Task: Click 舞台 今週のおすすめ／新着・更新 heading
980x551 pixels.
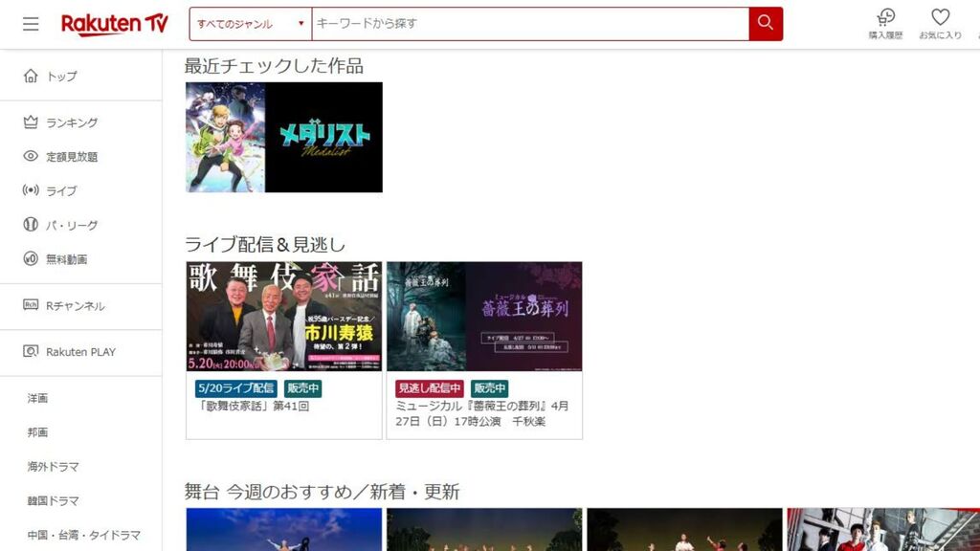Action: pyautogui.click(x=322, y=492)
